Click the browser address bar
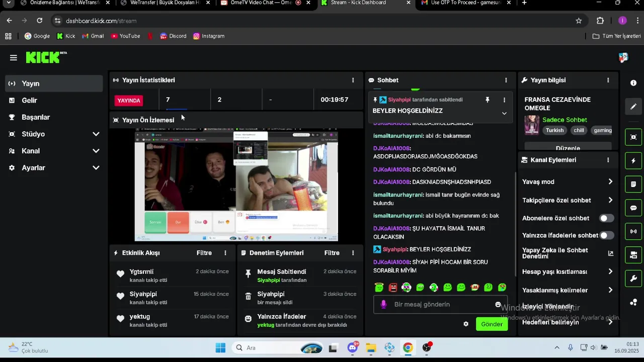644x362 pixels. click(x=317, y=21)
